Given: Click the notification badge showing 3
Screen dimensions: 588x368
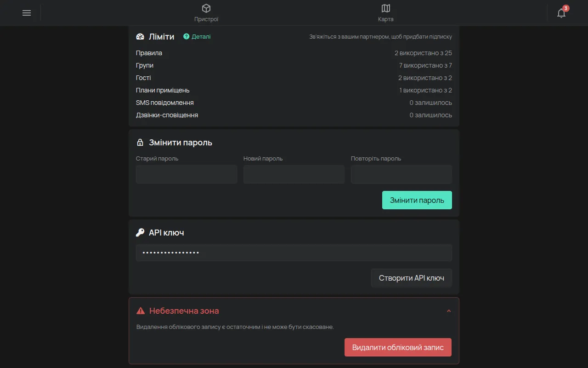Looking at the screenshot, I should coord(566,8).
